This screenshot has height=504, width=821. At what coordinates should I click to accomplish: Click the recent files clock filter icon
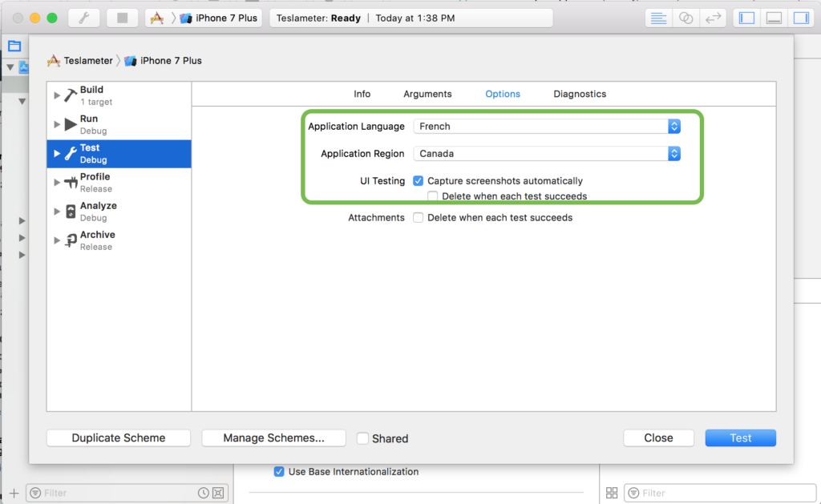[x=203, y=493]
